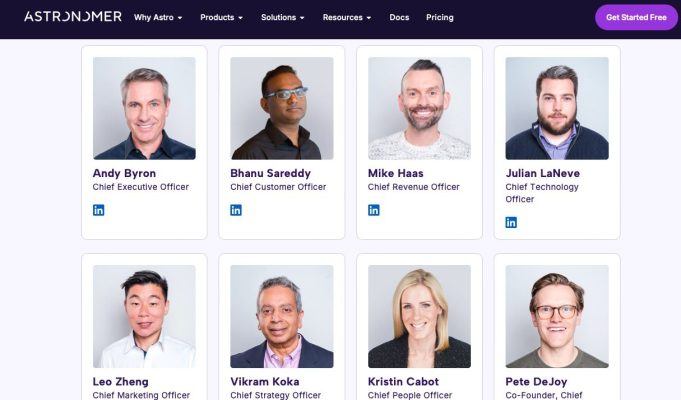Click the Astronomer logo
The height and width of the screenshot is (400, 681).
point(73,17)
